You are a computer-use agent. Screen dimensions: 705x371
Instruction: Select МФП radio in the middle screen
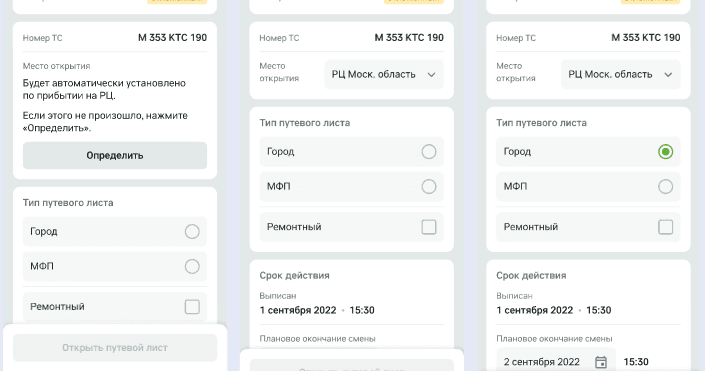point(429,186)
